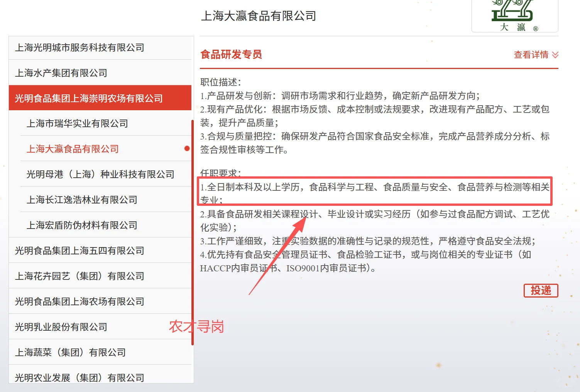
Task: Select 上海花卉园艺（集团）有限公司
Action: (x=100, y=276)
